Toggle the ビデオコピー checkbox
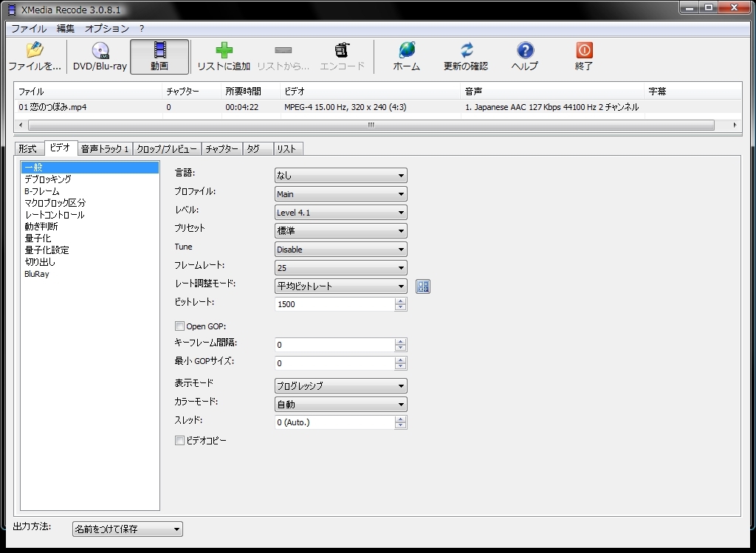This screenshot has height=553, width=756. click(179, 441)
